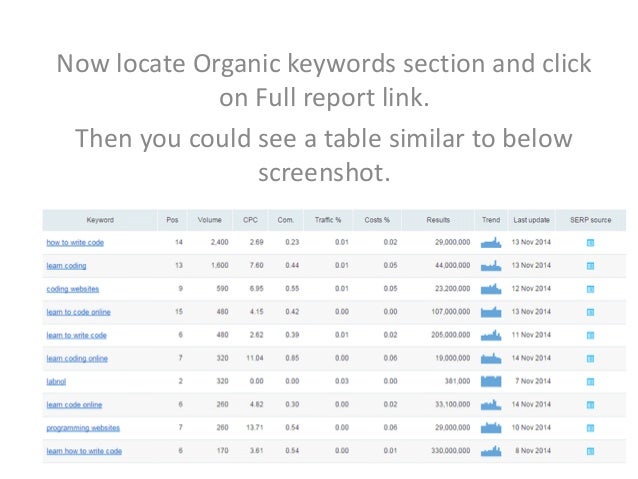Viewport: 638px width, 479px height.
Task: Click SERP source icon for 'programming websites'
Action: pyautogui.click(x=590, y=428)
